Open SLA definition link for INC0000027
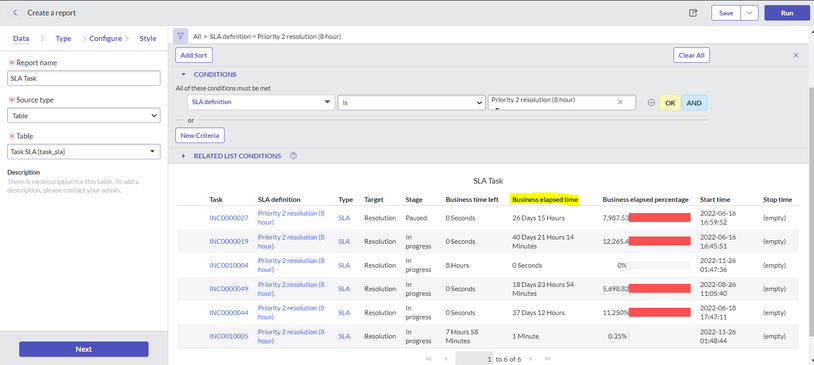The image size is (814, 365). [x=291, y=218]
